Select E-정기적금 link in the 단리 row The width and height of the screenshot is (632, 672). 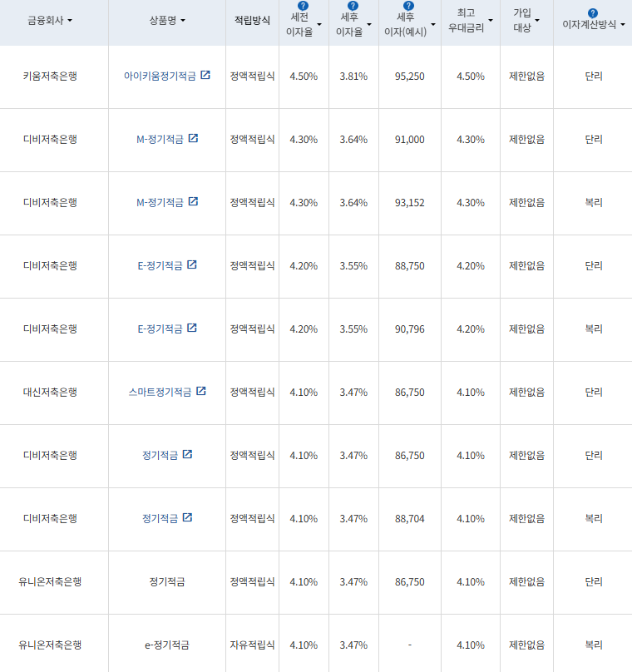(x=160, y=265)
